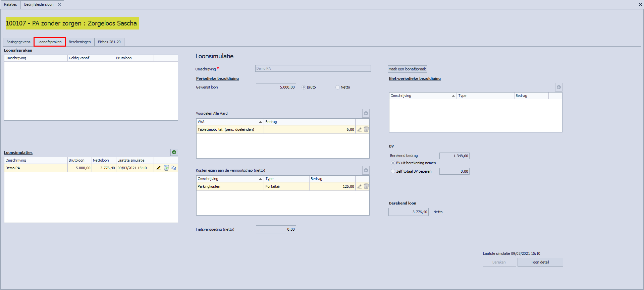Click Maak een loonafspraak button
This screenshot has width=644, height=290.
[407, 69]
